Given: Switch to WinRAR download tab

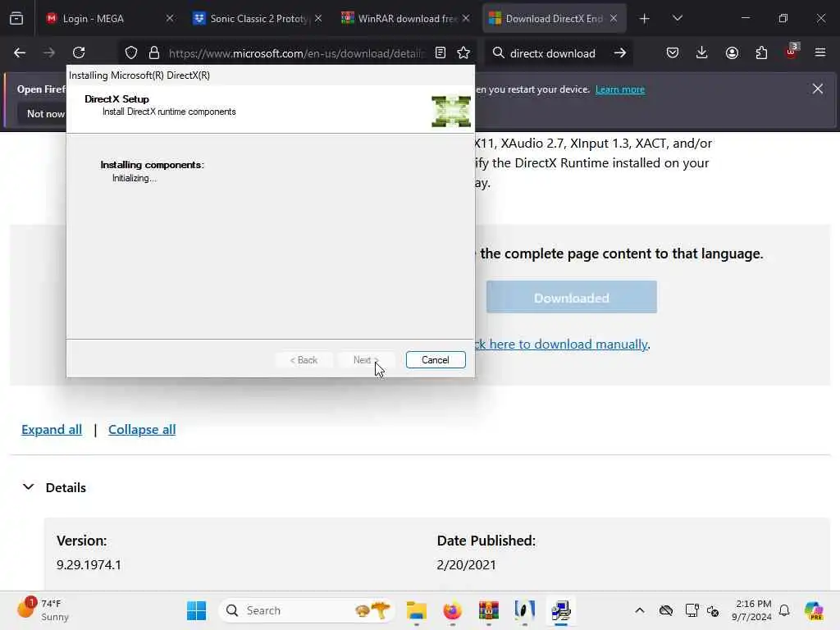Looking at the screenshot, I should (x=405, y=19).
